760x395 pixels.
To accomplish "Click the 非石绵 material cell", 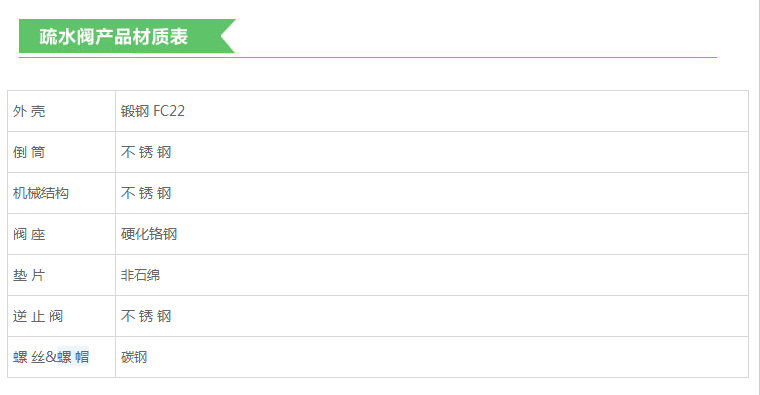I will [x=432, y=275].
